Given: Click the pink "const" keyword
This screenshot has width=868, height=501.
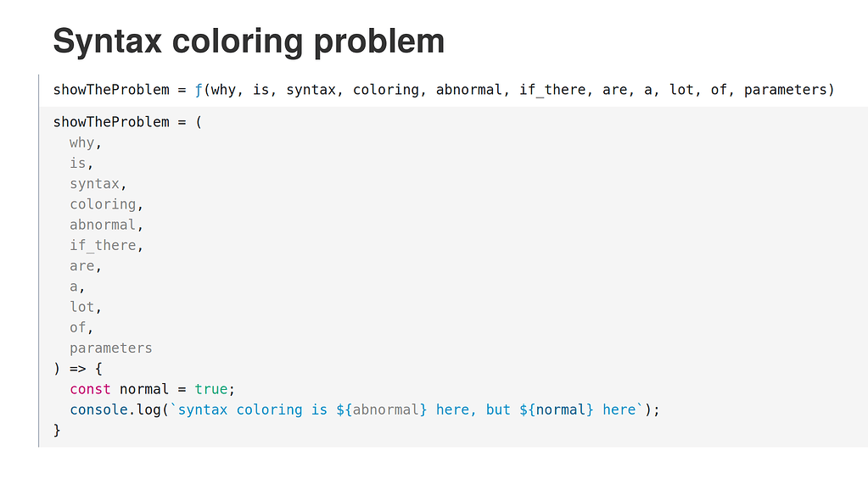Looking at the screenshot, I should (90, 389).
